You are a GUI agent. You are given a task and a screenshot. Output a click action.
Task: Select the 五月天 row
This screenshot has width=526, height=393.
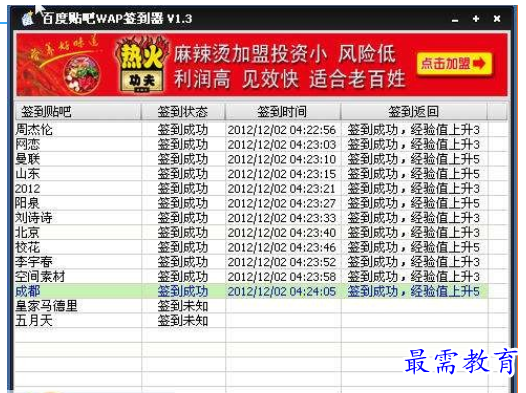coord(252,321)
